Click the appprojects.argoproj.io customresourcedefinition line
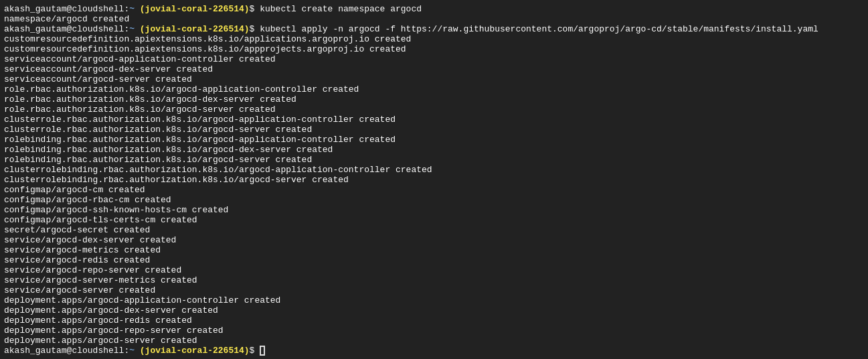Image resolution: width=868 pixels, height=359 pixels. 205,49
